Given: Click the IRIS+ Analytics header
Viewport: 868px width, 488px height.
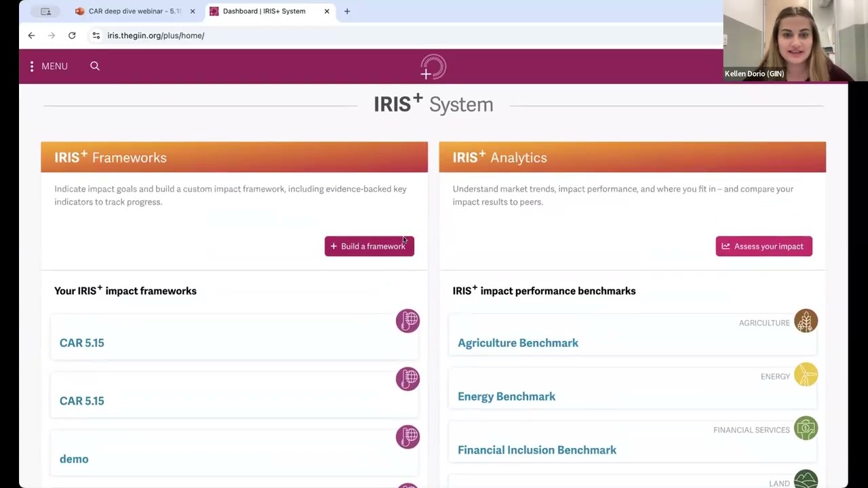Looking at the screenshot, I should (632, 157).
